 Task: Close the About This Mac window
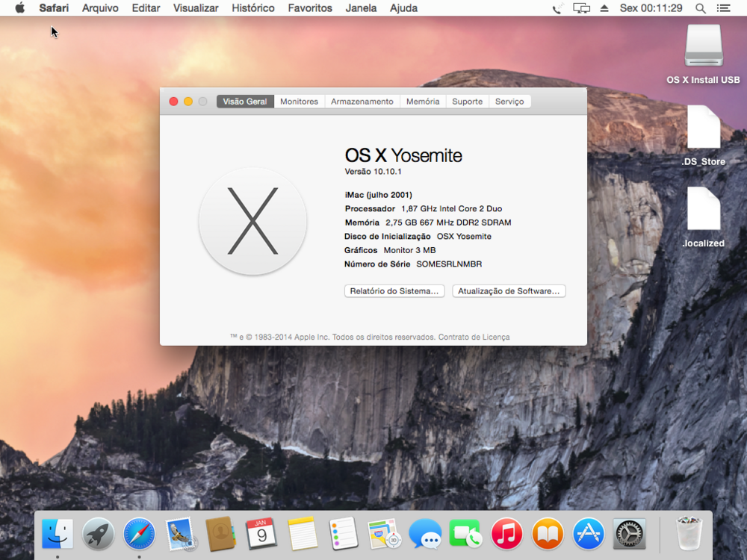(x=173, y=102)
